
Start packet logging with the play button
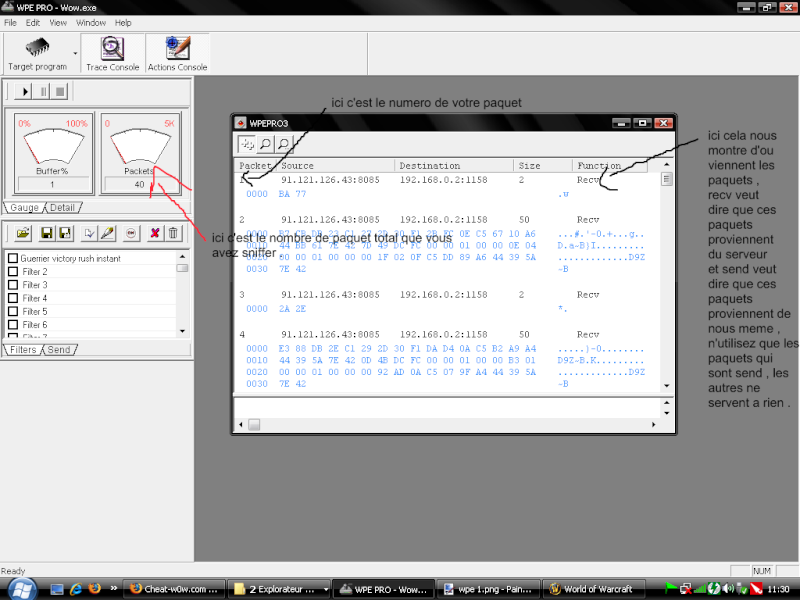point(24,92)
